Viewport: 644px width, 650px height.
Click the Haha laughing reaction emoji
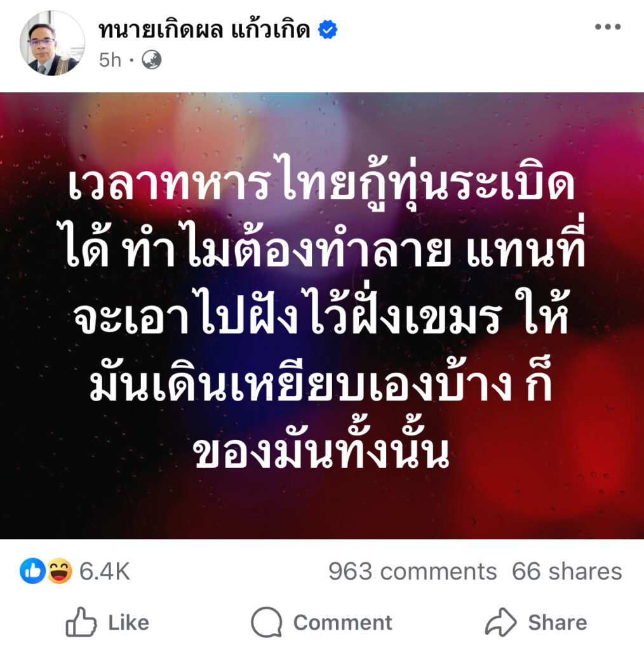coord(59,571)
